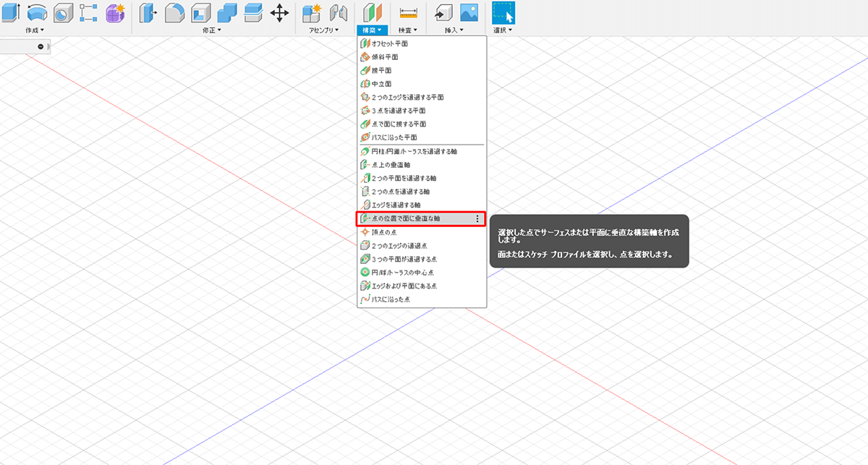Choose エッジを通過する軸

pos(422,205)
